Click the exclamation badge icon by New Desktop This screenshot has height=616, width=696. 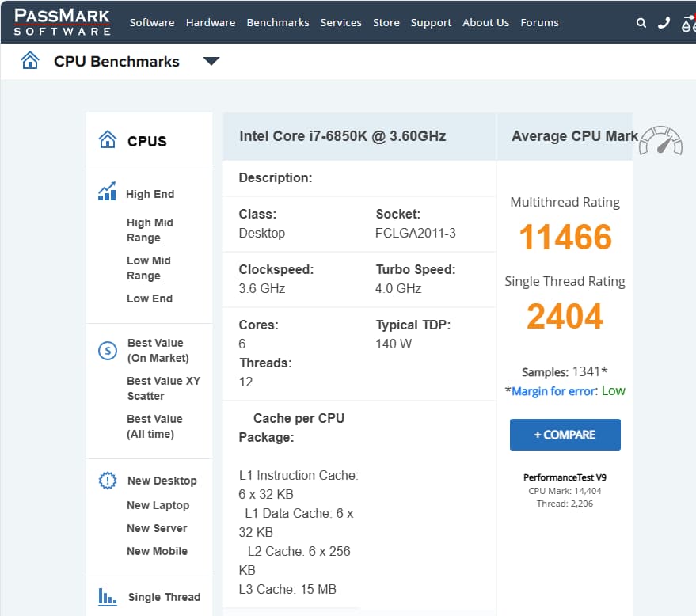click(108, 480)
